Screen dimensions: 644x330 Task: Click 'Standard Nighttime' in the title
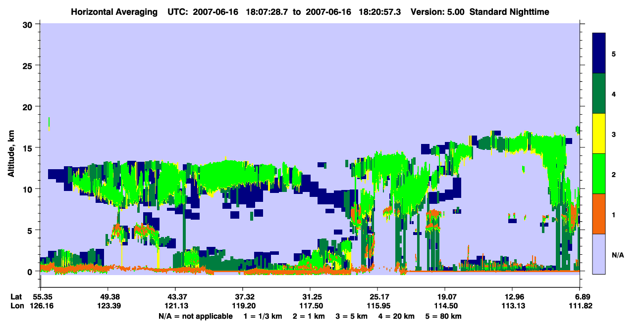pos(509,12)
